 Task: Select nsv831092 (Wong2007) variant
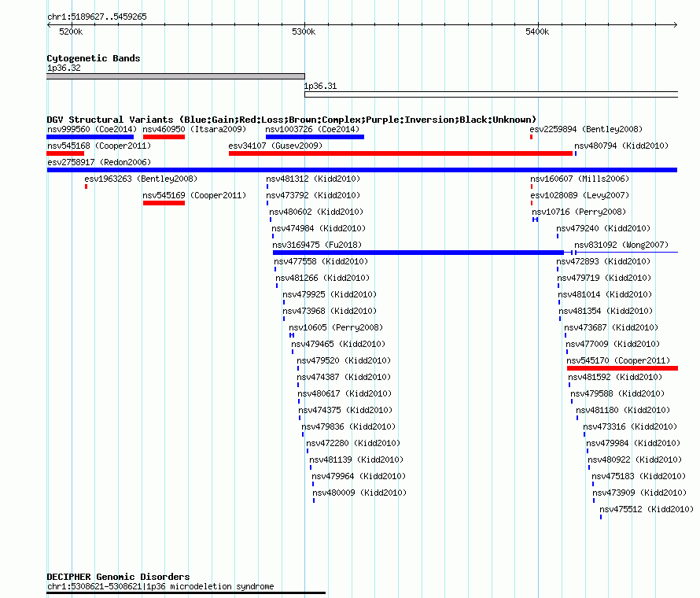[621, 245]
